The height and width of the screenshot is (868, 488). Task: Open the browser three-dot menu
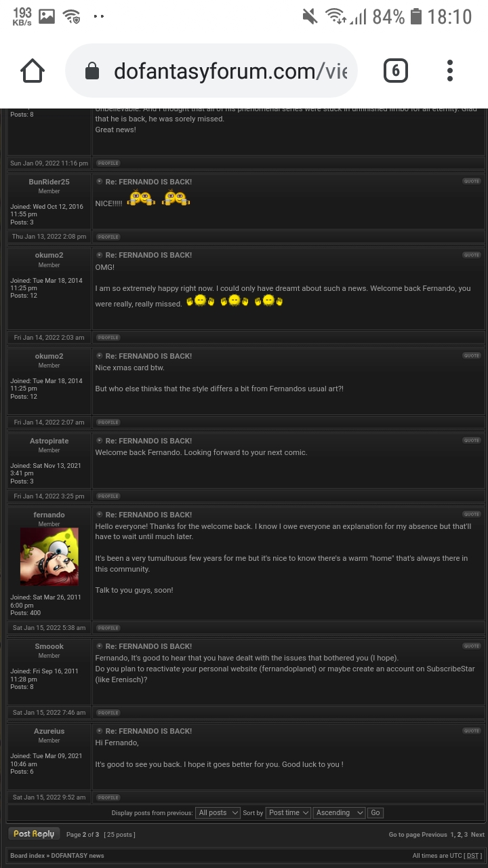pyautogui.click(x=450, y=71)
